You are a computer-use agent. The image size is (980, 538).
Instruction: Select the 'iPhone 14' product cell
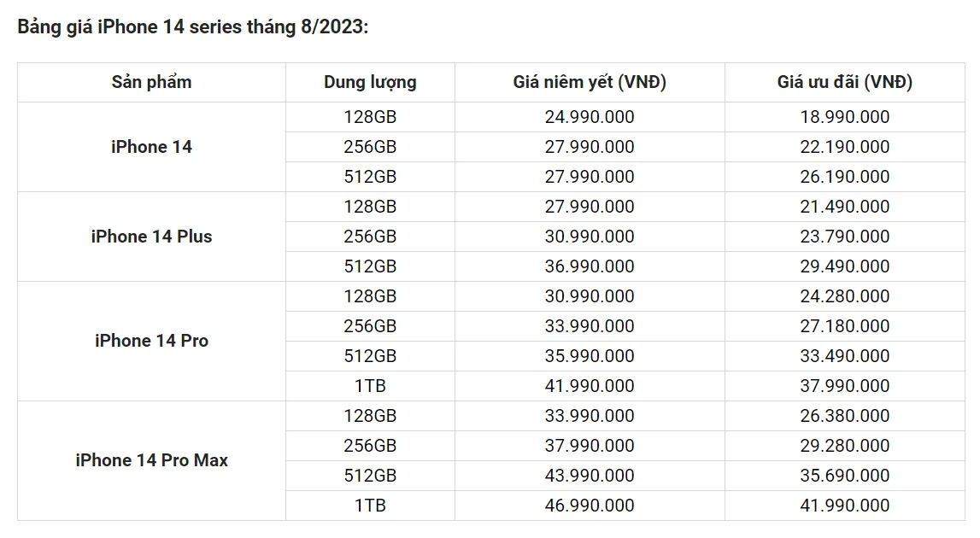151,147
